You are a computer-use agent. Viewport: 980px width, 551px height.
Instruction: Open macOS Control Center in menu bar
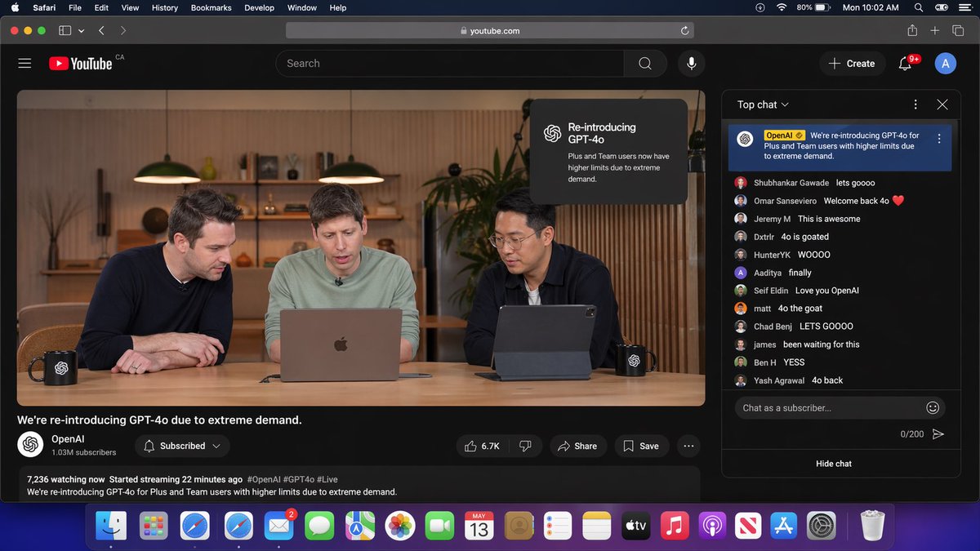coord(942,7)
